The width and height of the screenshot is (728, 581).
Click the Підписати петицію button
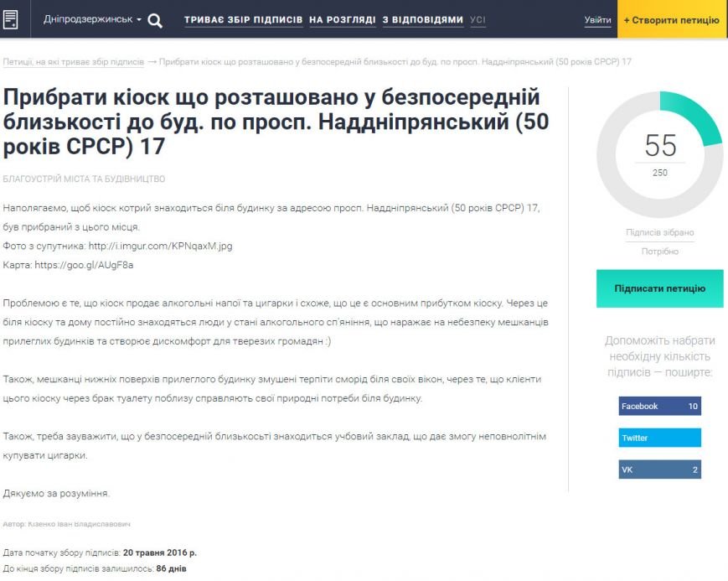pos(660,288)
